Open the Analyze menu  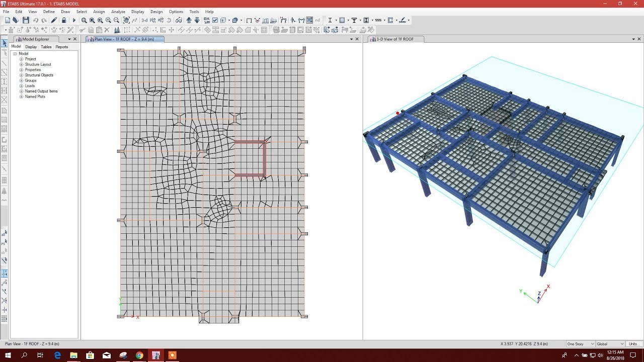tap(118, 12)
